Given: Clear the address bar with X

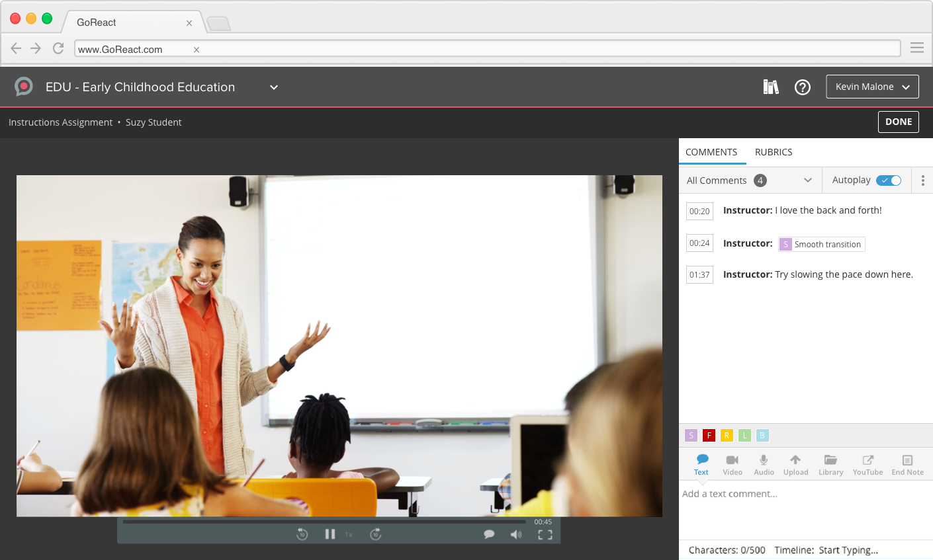Looking at the screenshot, I should click(x=197, y=50).
